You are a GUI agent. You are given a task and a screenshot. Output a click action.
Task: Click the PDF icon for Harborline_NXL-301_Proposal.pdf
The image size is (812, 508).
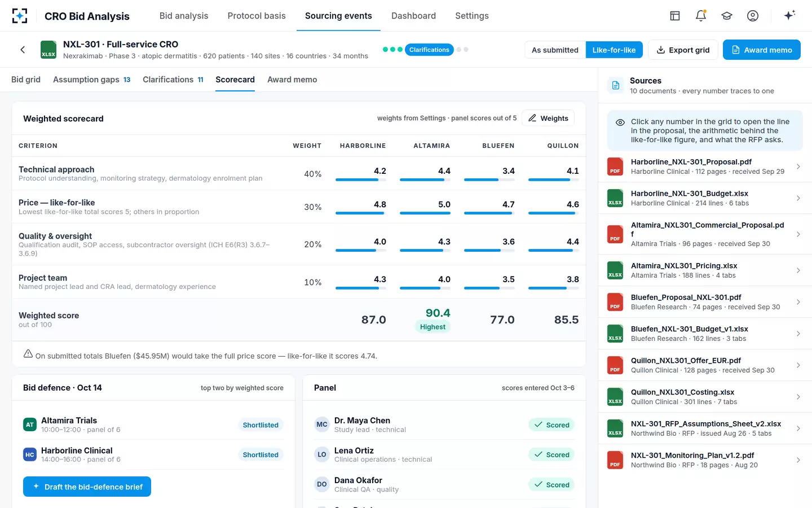(x=615, y=167)
